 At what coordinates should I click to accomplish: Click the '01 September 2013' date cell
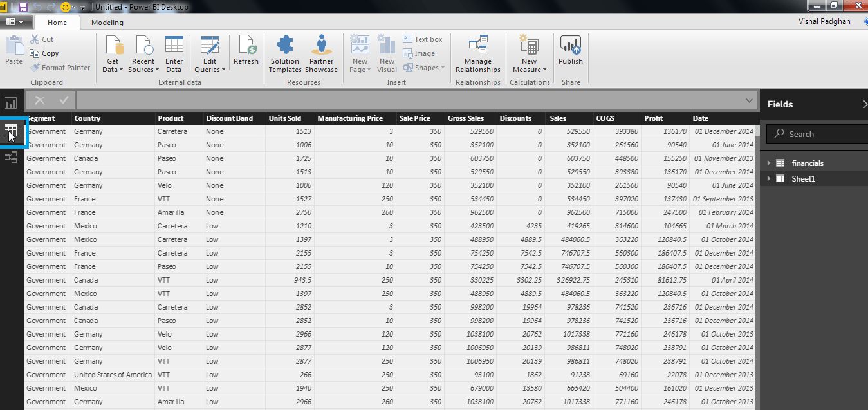[723, 199]
